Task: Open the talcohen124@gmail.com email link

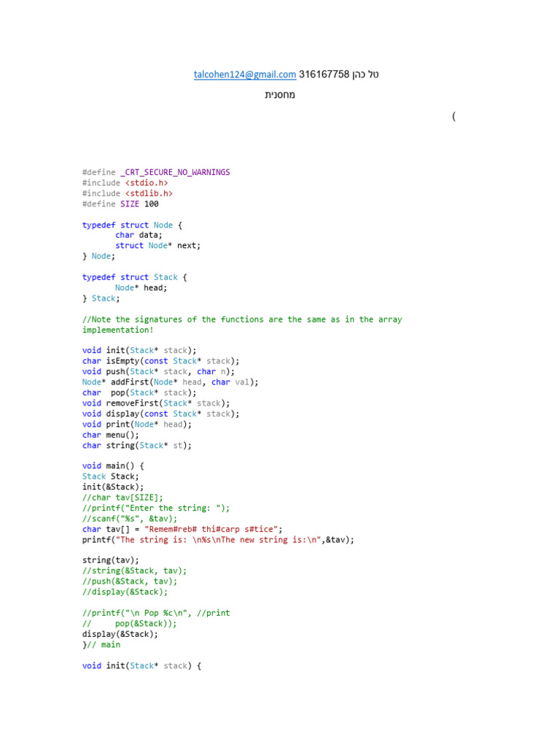Action: [245, 74]
